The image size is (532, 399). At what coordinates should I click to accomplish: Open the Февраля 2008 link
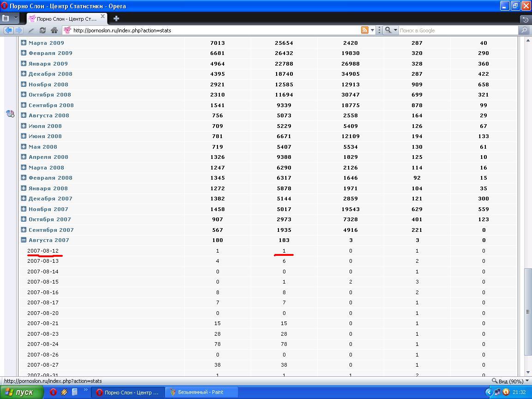point(50,178)
